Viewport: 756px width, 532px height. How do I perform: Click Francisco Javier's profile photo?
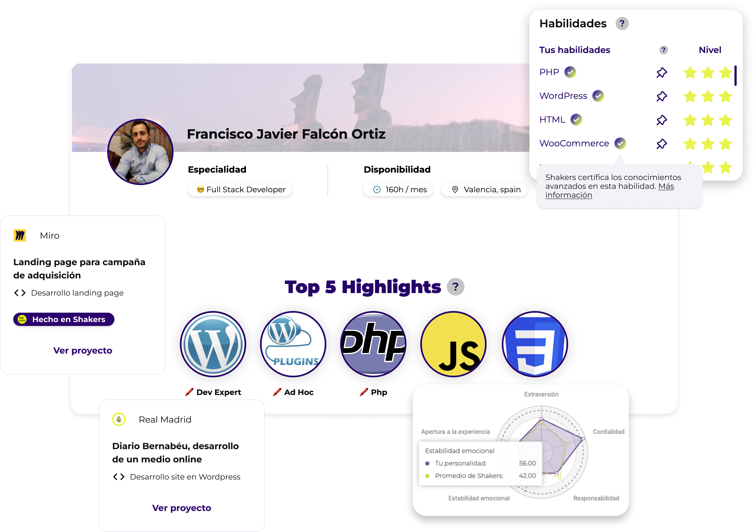click(140, 152)
